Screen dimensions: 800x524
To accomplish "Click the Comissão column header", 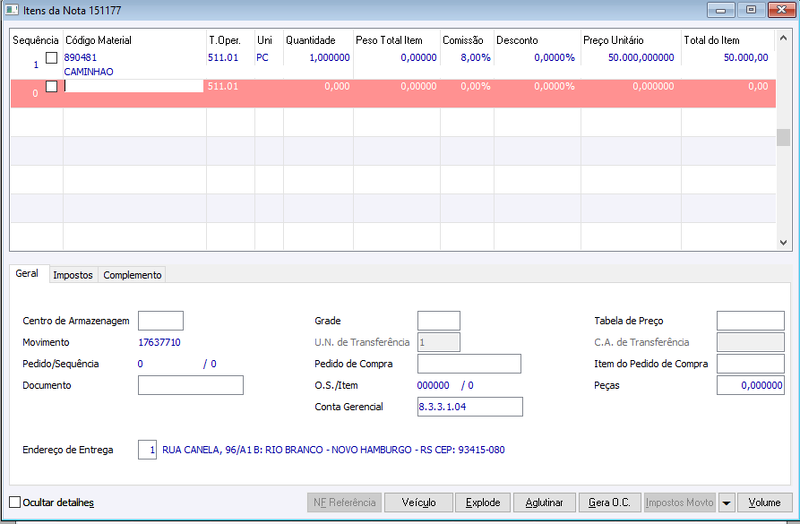I will click(463, 40).
